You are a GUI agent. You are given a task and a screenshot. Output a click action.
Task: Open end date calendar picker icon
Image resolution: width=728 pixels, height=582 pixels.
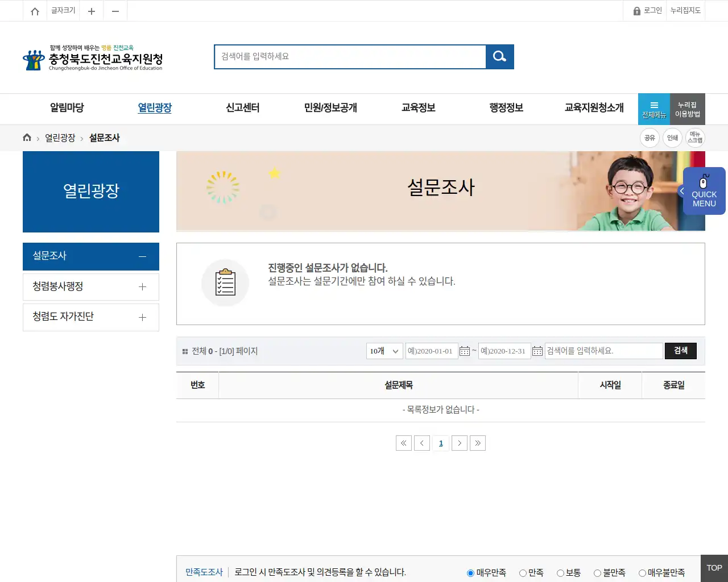coord(537,351)
